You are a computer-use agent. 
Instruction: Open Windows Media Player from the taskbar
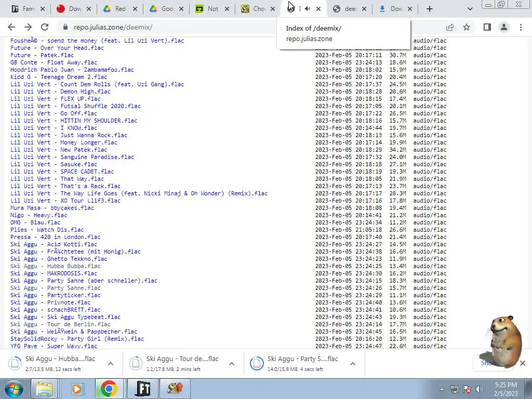77,389
